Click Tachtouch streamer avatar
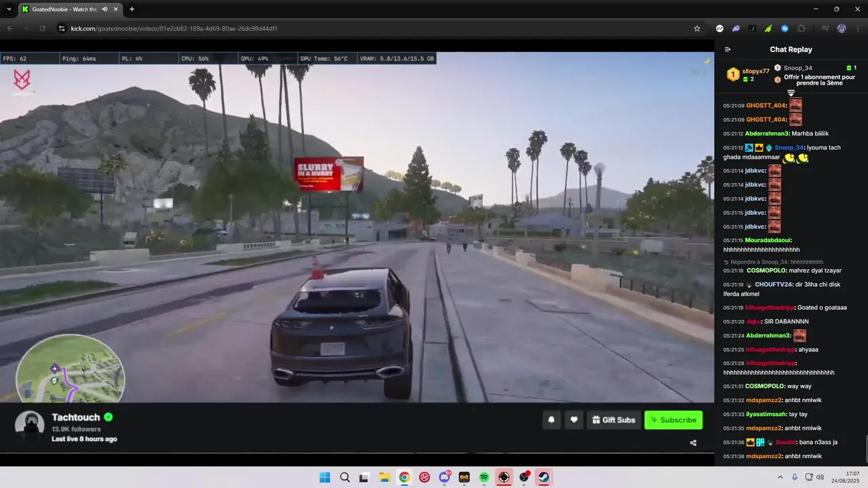Screen dimensions: 868x488 (30, 426)
